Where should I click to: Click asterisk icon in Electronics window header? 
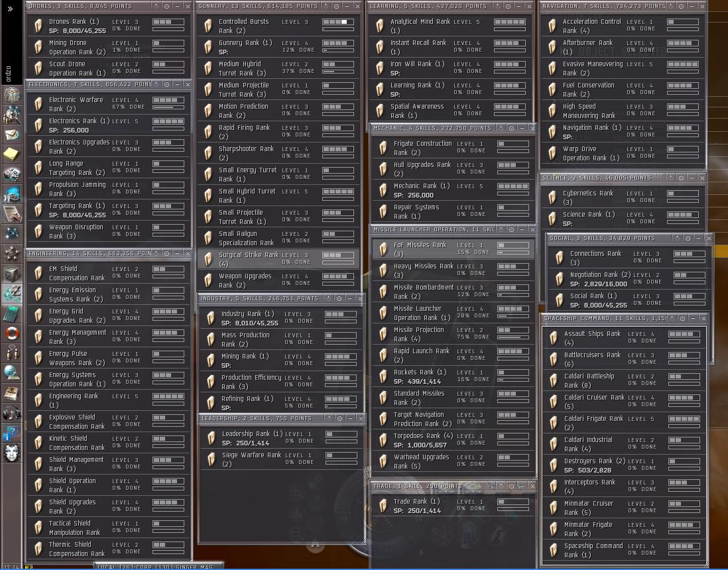point(156,84)
